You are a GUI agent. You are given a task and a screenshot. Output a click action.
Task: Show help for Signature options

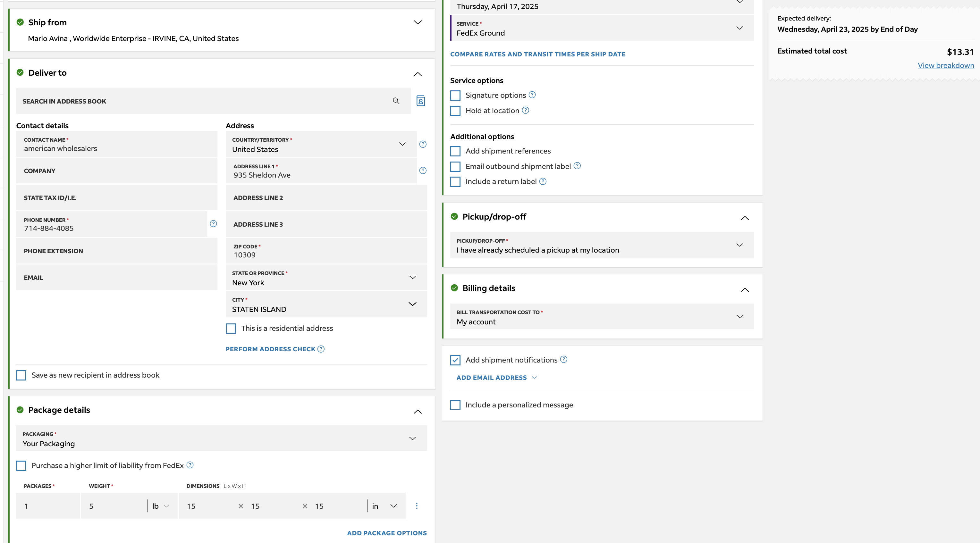click(532, 95)
